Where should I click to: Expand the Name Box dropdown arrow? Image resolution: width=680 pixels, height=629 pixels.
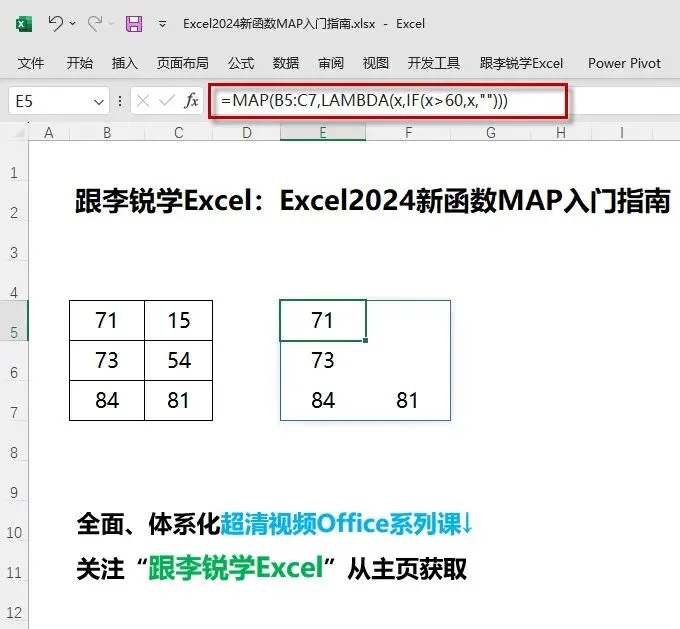tap(99, 102)
